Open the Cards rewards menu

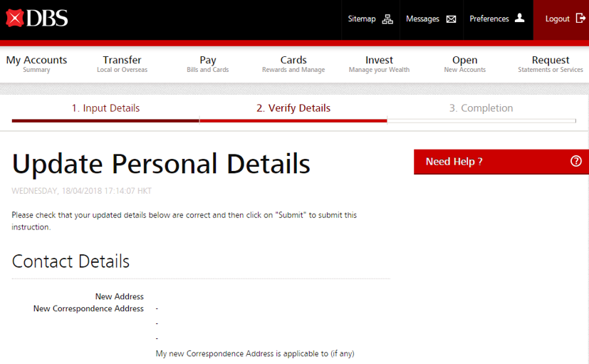pyautogui.click(x=293, y=64)
